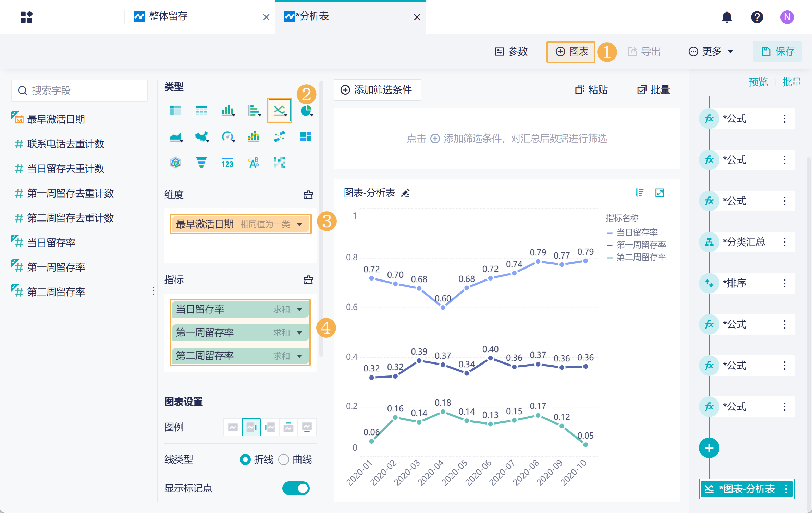Edit the chart title with pencil icon
Image resolution: width=812 pixels, height=513 pixels.
coord(406,193)
